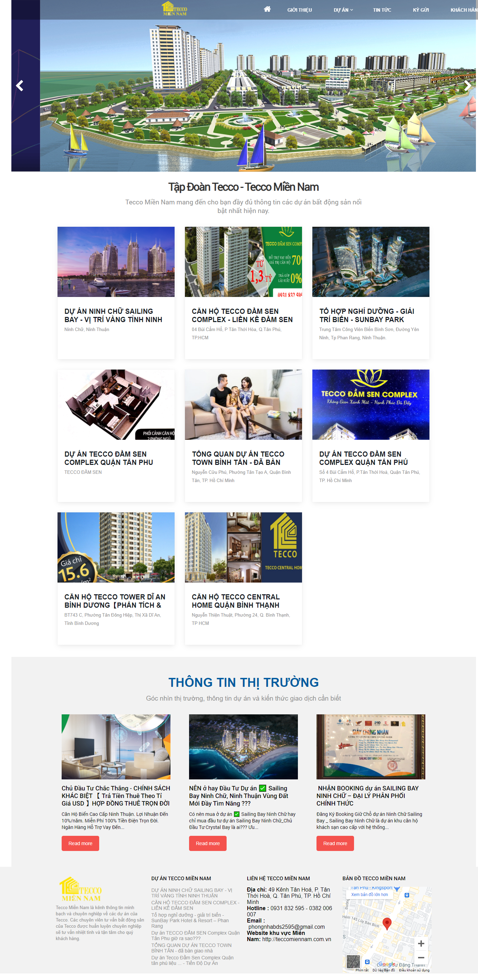Click email phongnhabds2595@gmail.com
The width and height of the screenshot is (478, 980).
point(287,927)
